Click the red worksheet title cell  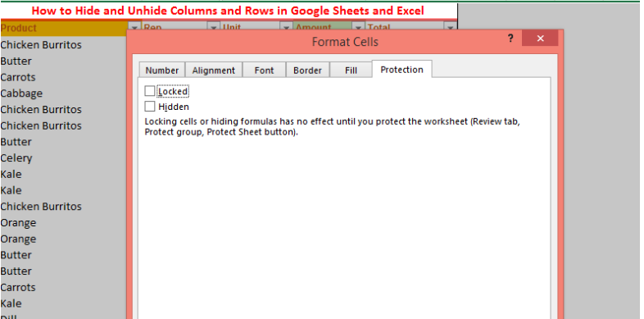click(229, 11)
